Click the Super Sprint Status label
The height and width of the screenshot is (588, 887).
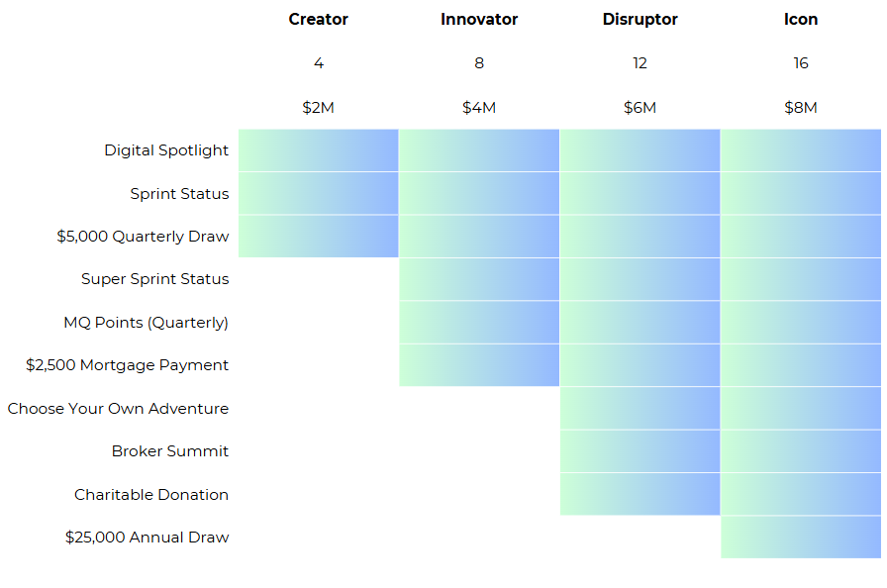pos(155,279)
